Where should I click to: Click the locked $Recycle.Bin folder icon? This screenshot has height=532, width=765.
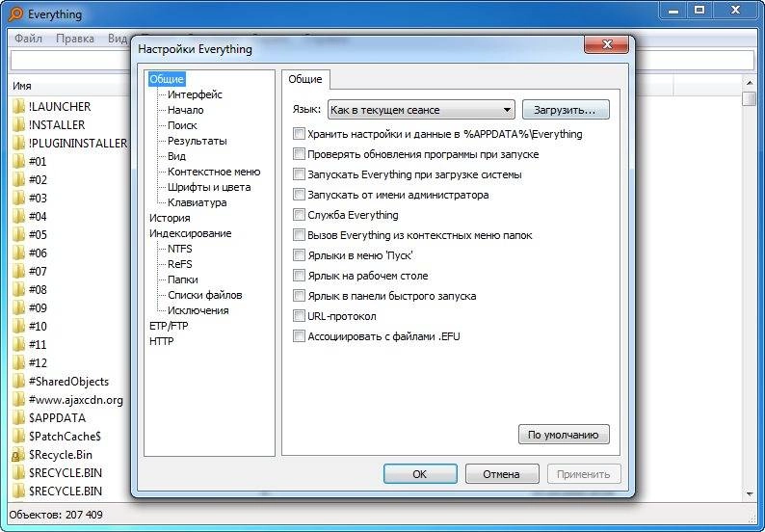click(18, 454)
